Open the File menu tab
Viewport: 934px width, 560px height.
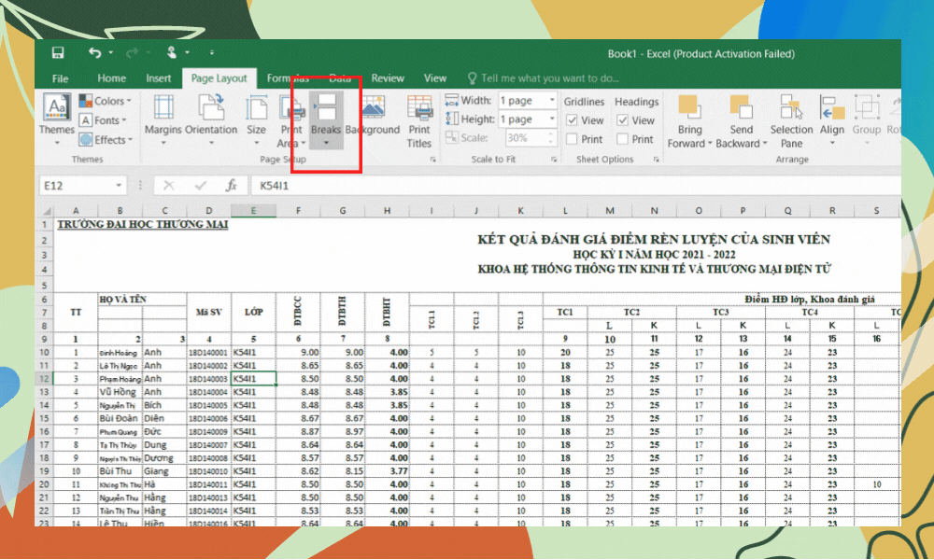tap(60, 78)
